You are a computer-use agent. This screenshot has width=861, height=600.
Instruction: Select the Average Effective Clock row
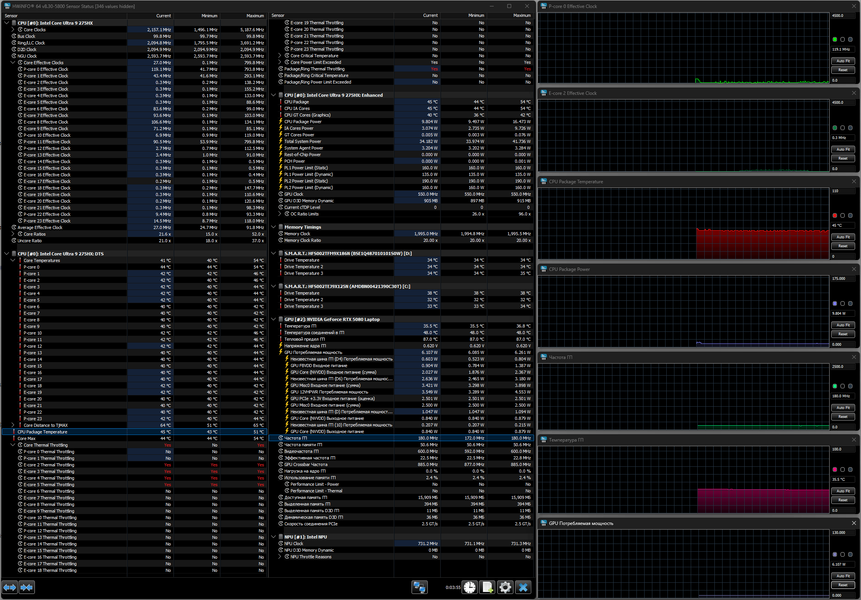134,227
